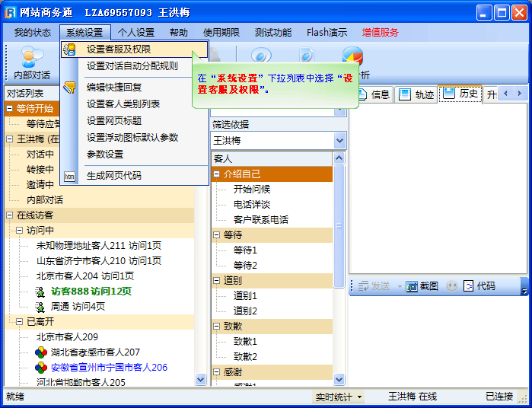Click the 设置客服及权限 menu icon
Image resolution: width=532 pixels, height=408 pixels.
tap(70, 49)
